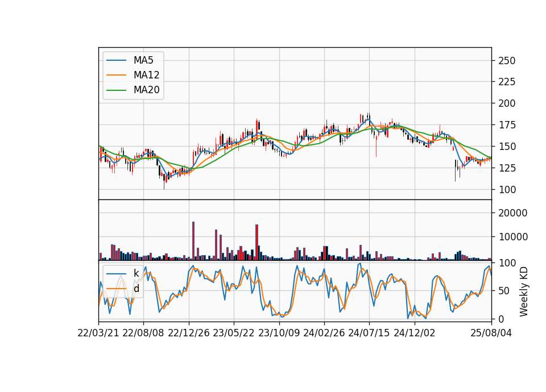Click the 24/02/26 date label

point(324,333)
